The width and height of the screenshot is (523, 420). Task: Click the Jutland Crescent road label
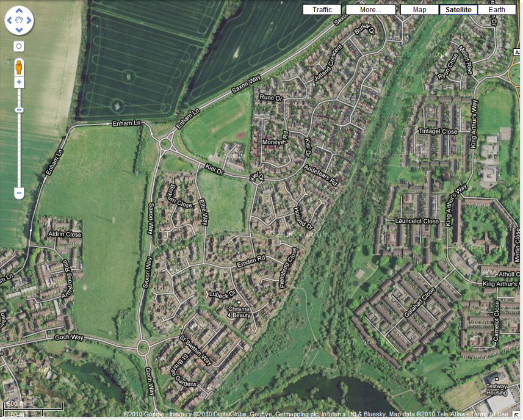click(328, 63)
